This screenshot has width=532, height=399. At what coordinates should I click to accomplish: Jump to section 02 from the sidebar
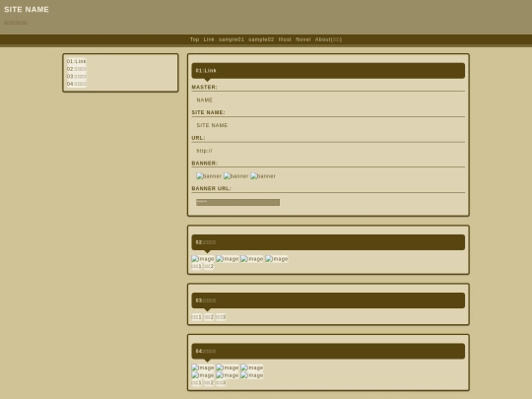click(76, 69)
